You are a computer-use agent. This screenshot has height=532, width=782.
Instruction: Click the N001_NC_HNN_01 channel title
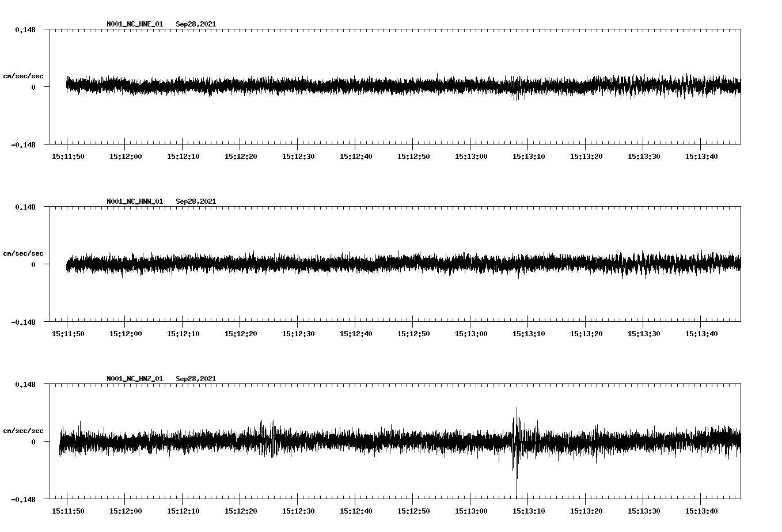(135, 202)
